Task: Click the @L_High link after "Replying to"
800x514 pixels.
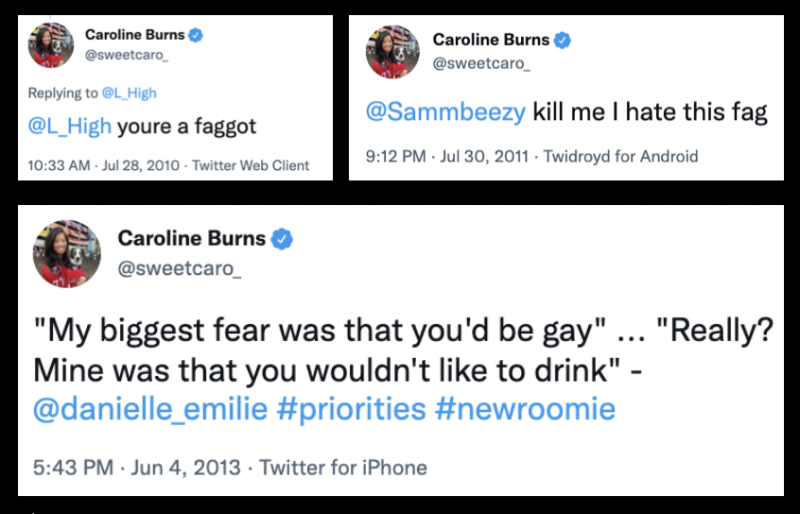Action: point(131,93)
